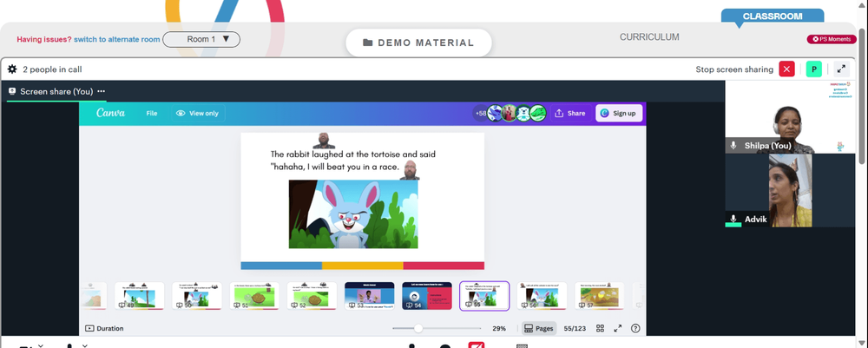Open the Canva File menu
Screen dimensions: 868x348
tap(152, 114)
